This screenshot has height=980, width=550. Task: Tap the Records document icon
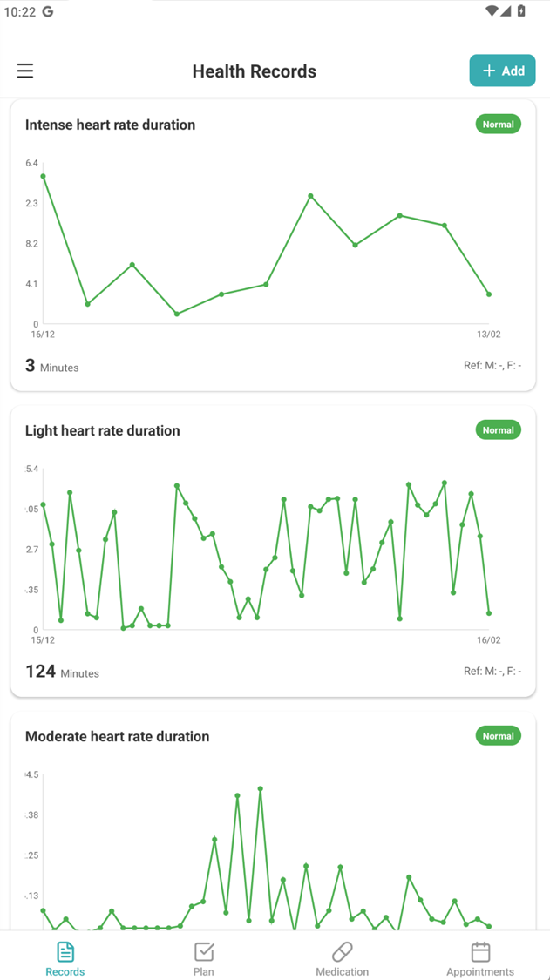[x=65, y=951]
